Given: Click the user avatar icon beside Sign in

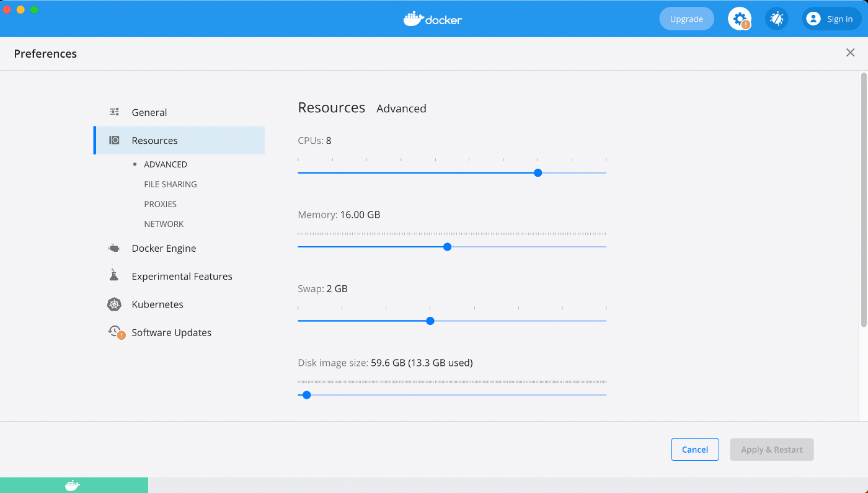Looking at the screenshot, I should click(x=813, y=19).
